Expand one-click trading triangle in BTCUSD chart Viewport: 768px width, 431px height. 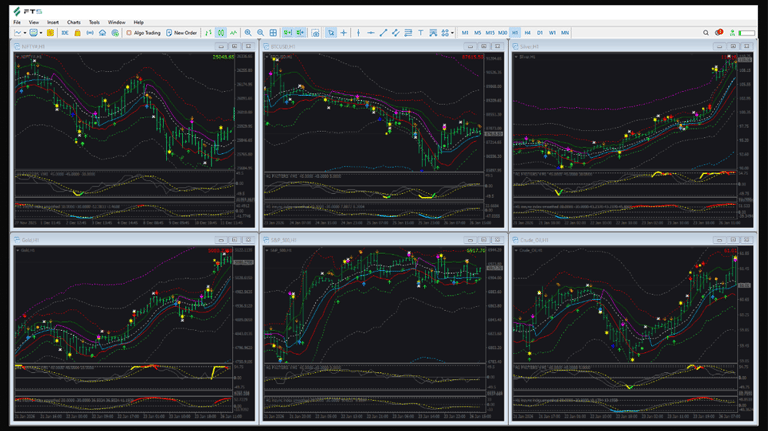pos(267,57)
